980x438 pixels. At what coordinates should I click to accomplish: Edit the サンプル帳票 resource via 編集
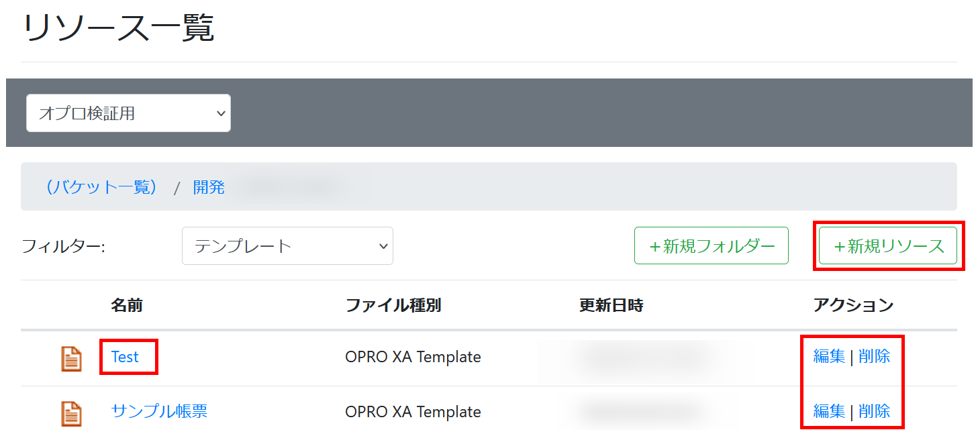[829, 411]
